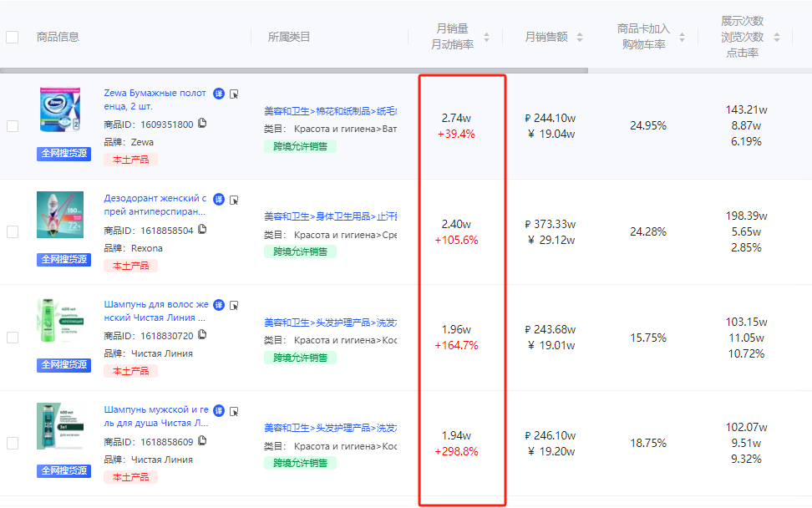Sort by 月销量 monthly sales
Image resolution: width=812 pixels, height=508 pixels.
(x=486, y=37)
